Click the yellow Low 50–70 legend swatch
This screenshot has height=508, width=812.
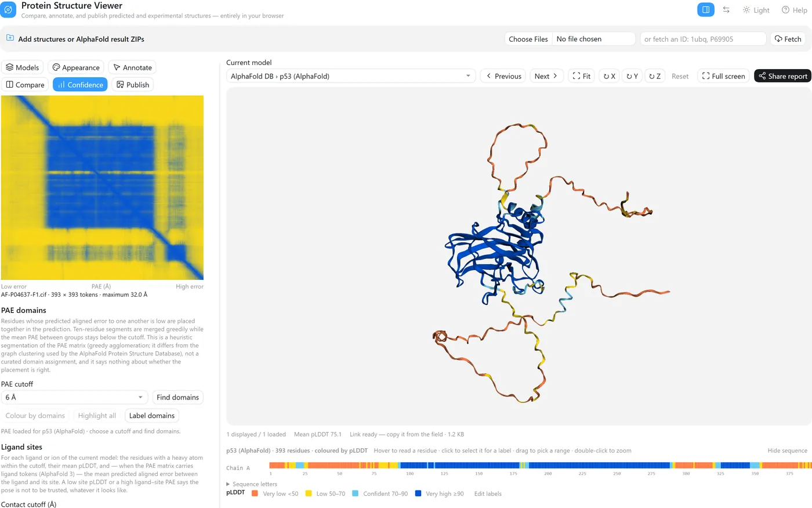coord(309,493)
